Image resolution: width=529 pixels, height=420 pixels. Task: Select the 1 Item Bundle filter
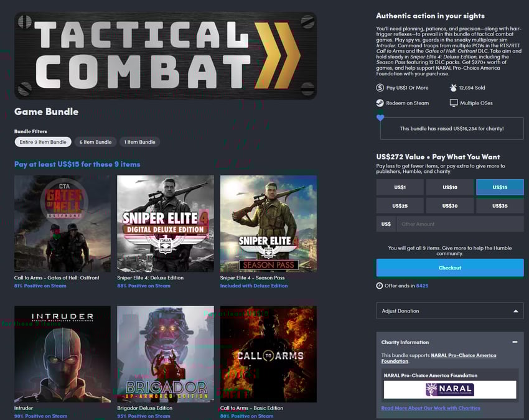(139, 142)
